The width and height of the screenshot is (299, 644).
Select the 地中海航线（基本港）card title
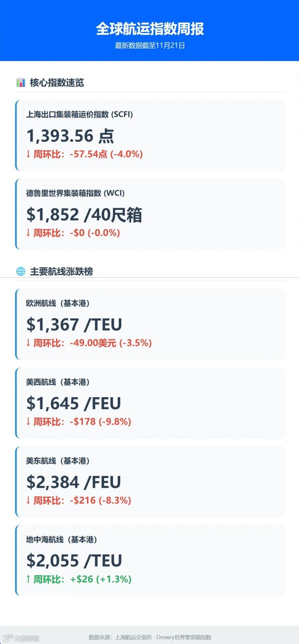click(x=61, y=539)
